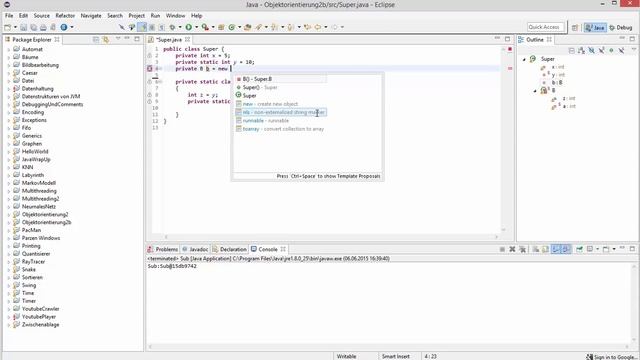Click Collapse All icon in Package Explorer
640x360 pixels.
[x=96, y=39]
